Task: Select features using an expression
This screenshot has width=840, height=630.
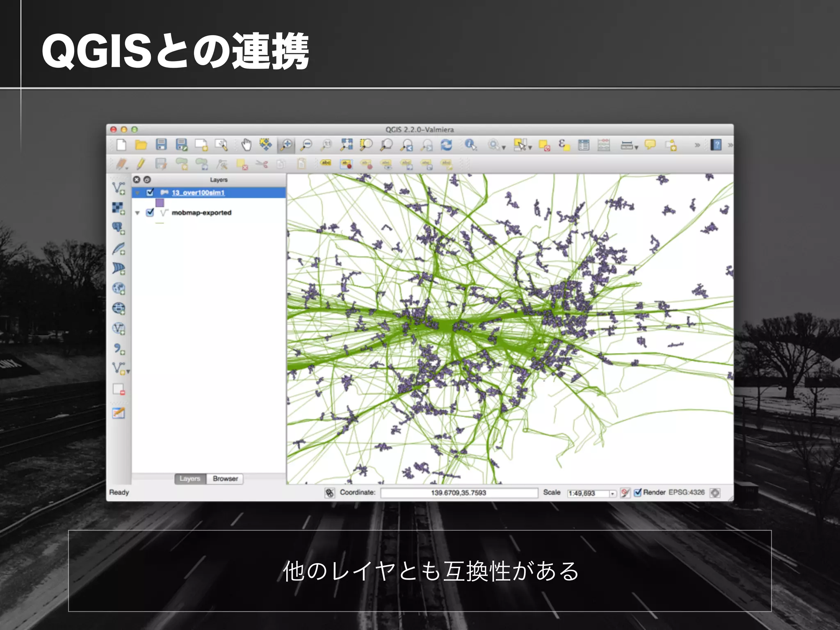Action: [564, 145]
